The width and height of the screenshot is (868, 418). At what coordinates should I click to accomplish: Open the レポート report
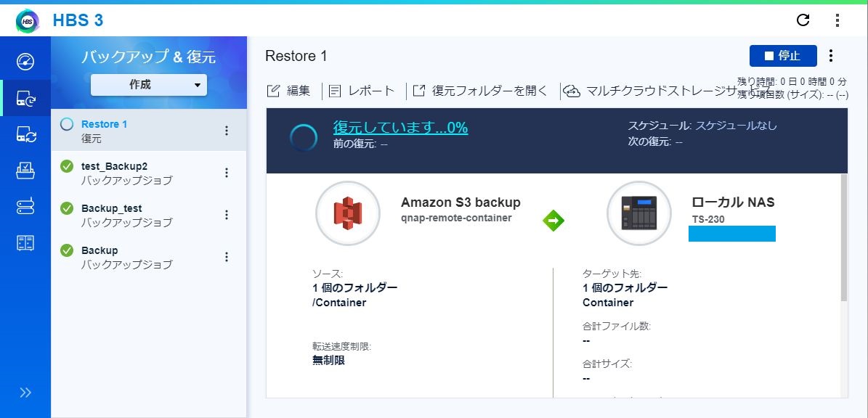pos(362,91)
